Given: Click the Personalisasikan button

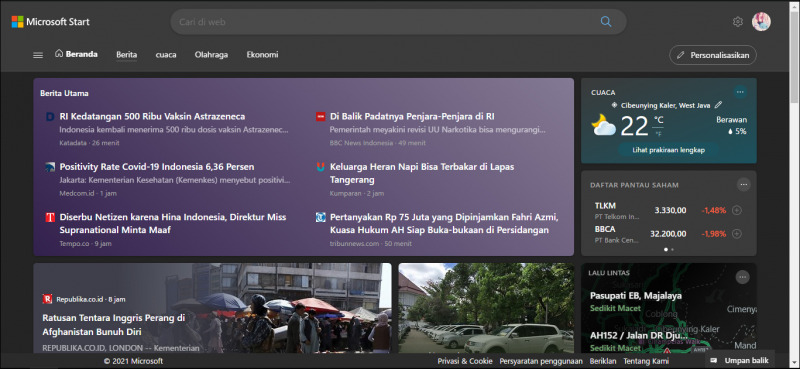Looking at the screenshot, I should pyautogui.click(x=713, y=55).
